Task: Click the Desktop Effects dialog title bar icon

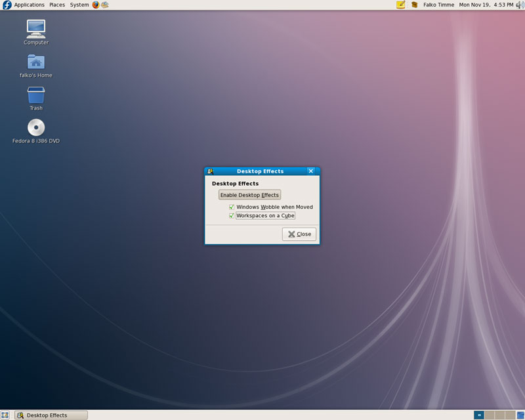Action: point(210,171)
